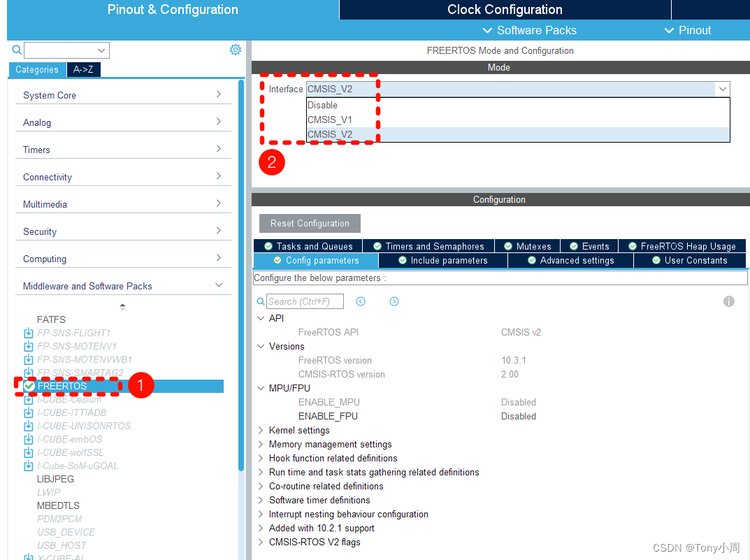The height and width of the screenshot is (560, 750).
Task: Click the ENABLE_FPU Disabled value
Action: pyautogui.click(x=519, y=417)
